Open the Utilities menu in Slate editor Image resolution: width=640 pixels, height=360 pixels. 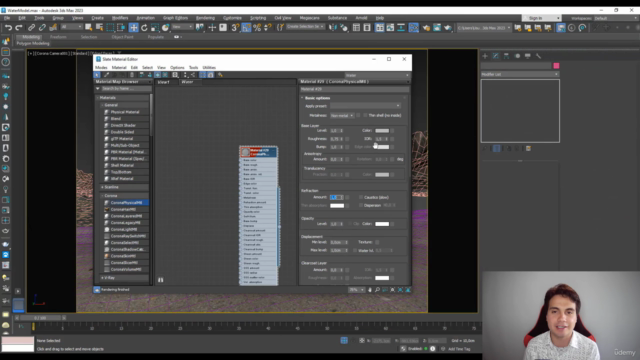click(x=209, y=68)
